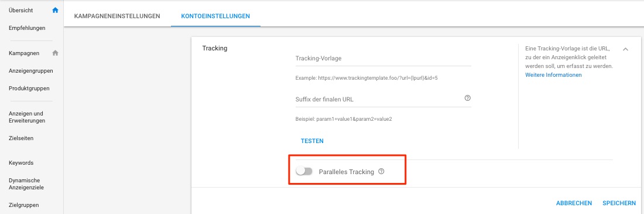Focus the Tracking-Vorlage input field
This screenshot has width=644, height=214.
(383, 59)
